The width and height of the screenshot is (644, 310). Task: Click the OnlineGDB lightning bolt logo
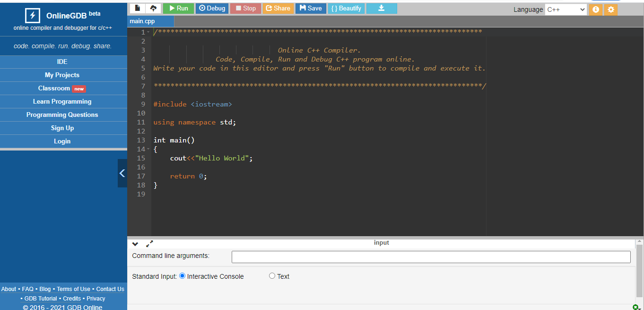(x=33, y=15)
